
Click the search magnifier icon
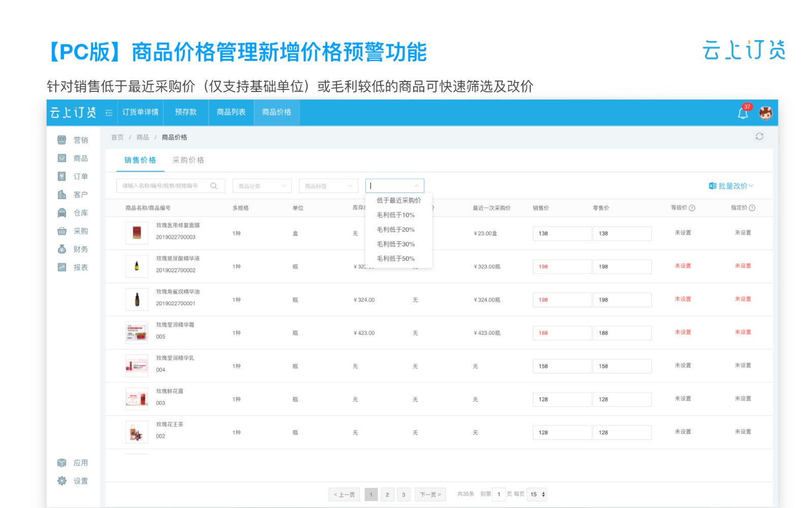[214, 186]
